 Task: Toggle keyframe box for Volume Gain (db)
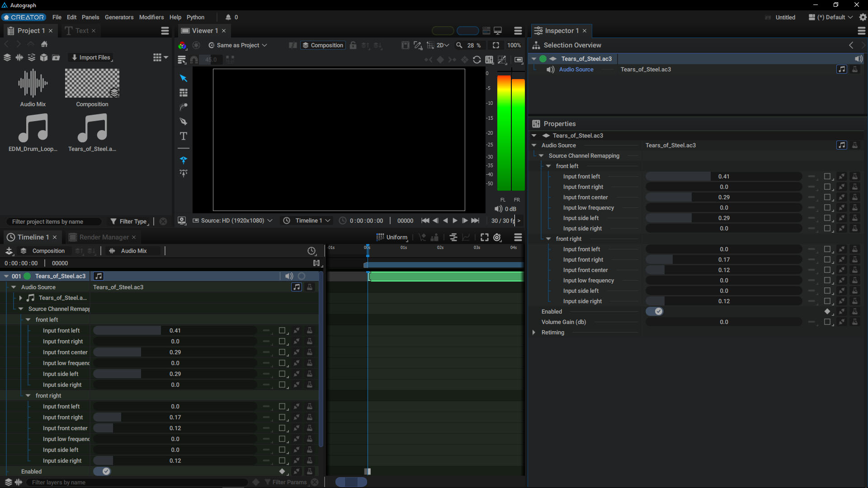click(827, 322)
